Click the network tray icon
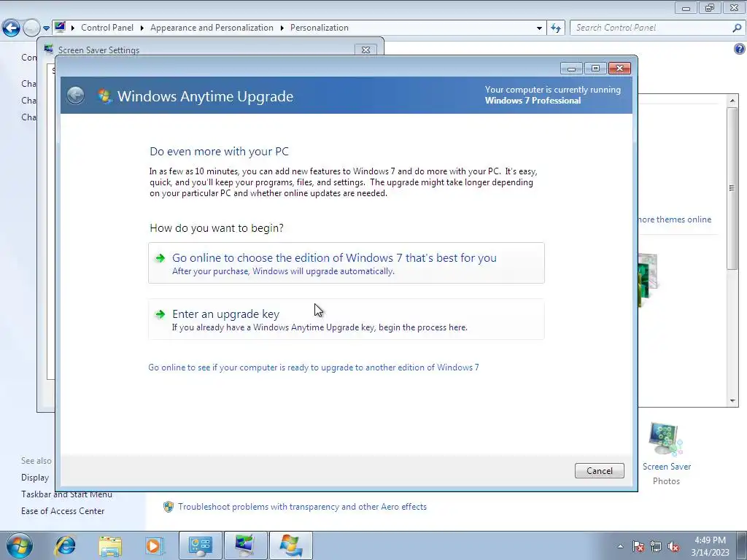 pos(656,546)
